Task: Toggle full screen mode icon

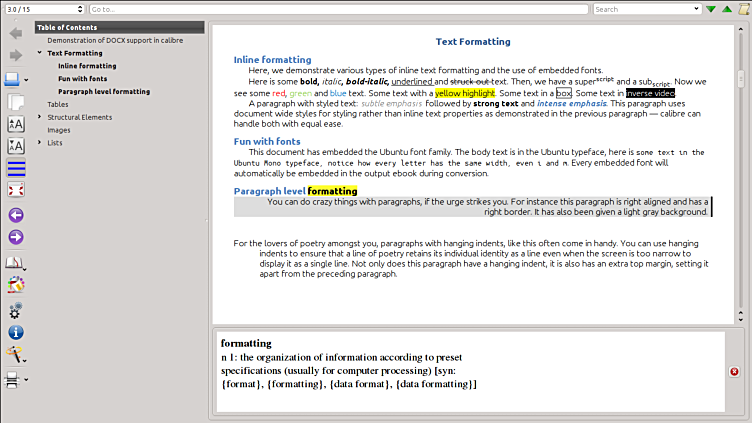Action: (16, 190)
